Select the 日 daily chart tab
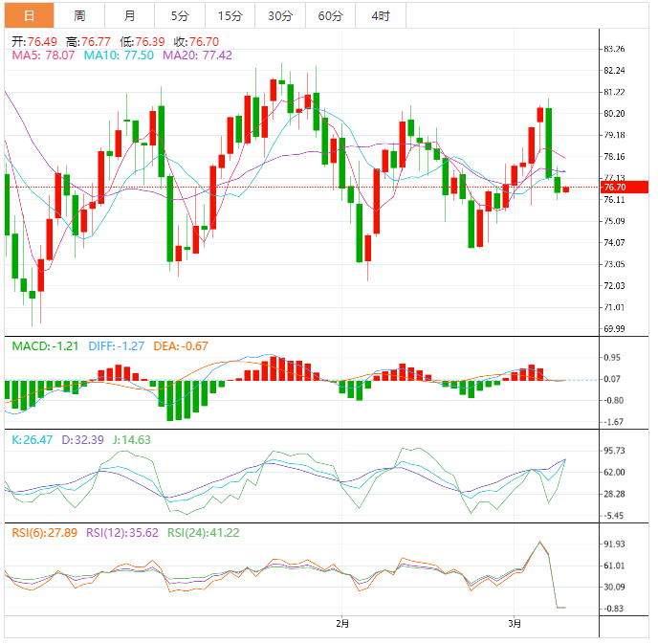This screenshot has height=644, width=658. (x=29, y=15)
